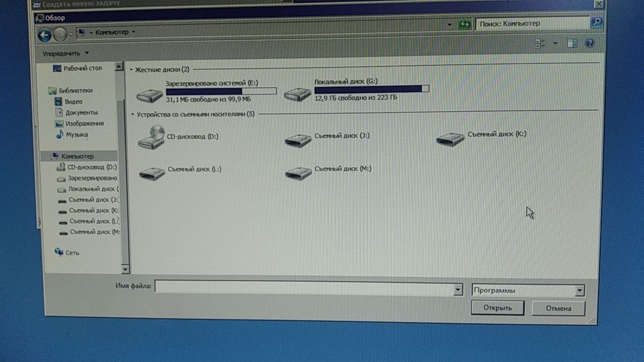The width and height of the screenshot is (644, 362).
Task: Open the view options dropdown arrow
Action: tap(555, 44)
